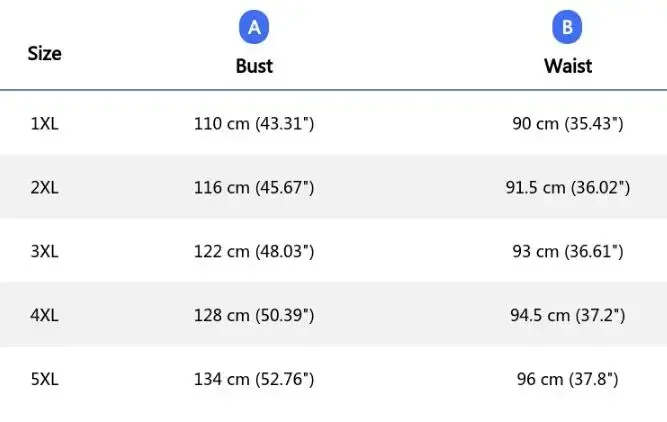Select the 116 cm bust measurement

click(254, 187)
